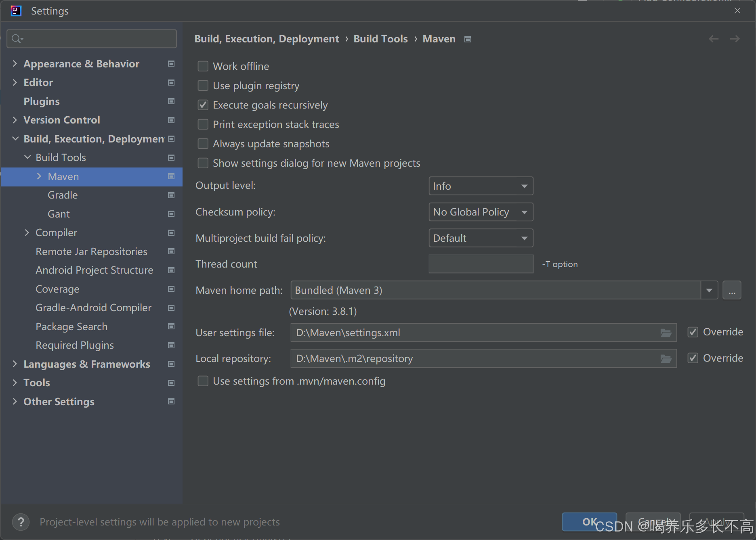The width and height of the screenshot is (756, 540).
Task: Focus the settings search field
Action: pos(92,39)
